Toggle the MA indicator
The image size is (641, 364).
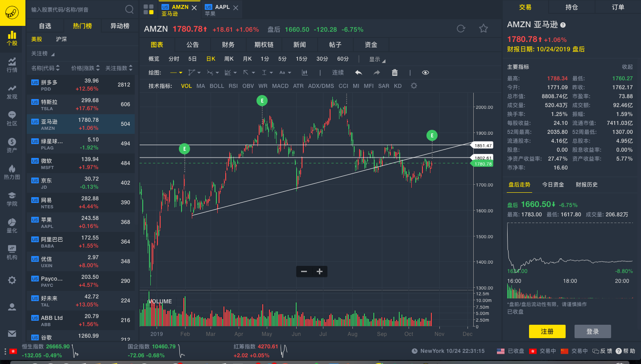[201, 86]
